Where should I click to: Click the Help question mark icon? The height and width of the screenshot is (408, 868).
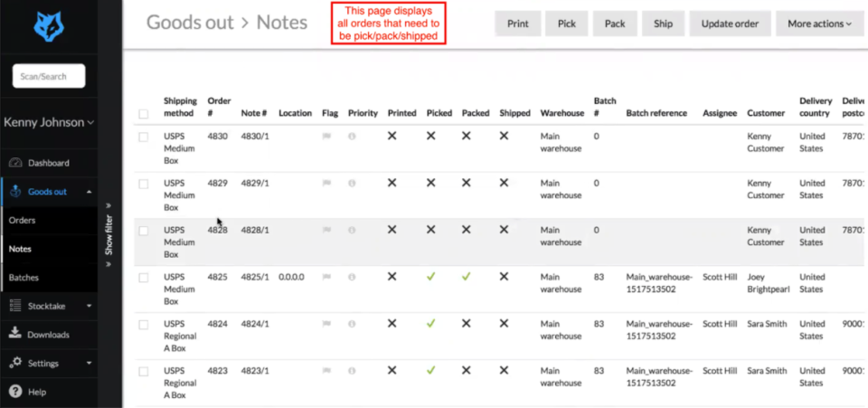15,392
